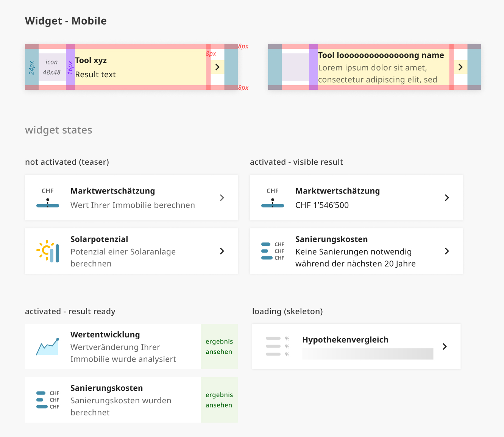504x437 pixels.
Task: Click the 'Widget - Mobile' heading
Action: click(x=66, y=21)
